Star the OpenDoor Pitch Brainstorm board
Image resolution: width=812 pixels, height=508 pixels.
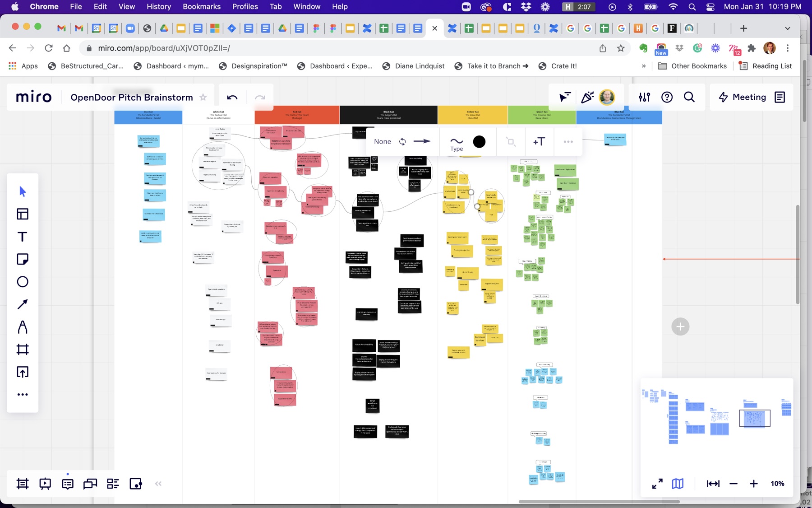[x=203, y=97]
